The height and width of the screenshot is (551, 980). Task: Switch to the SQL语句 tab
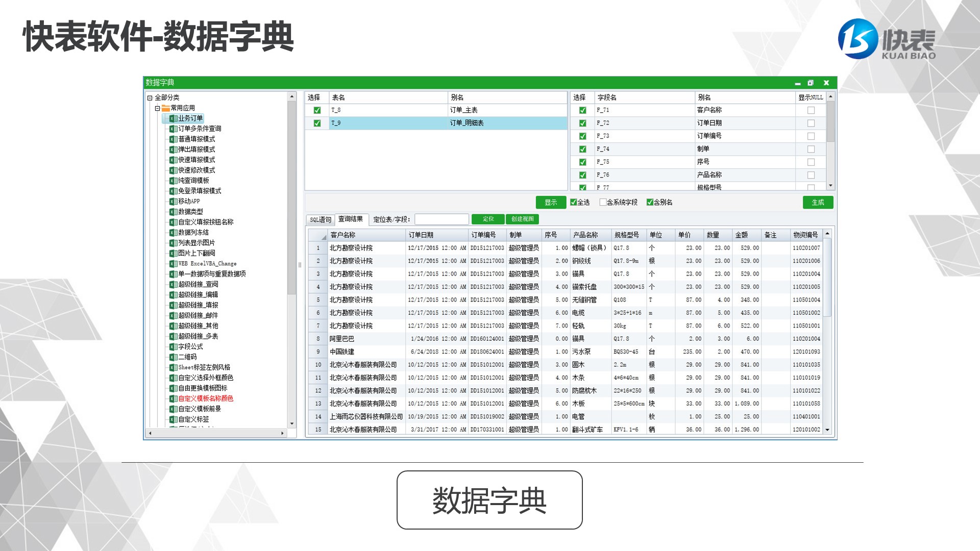321,220
